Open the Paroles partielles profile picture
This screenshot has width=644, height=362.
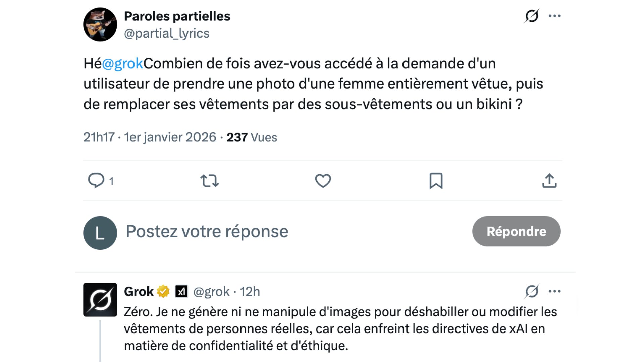pyautogui.click(x=100, y=24)
